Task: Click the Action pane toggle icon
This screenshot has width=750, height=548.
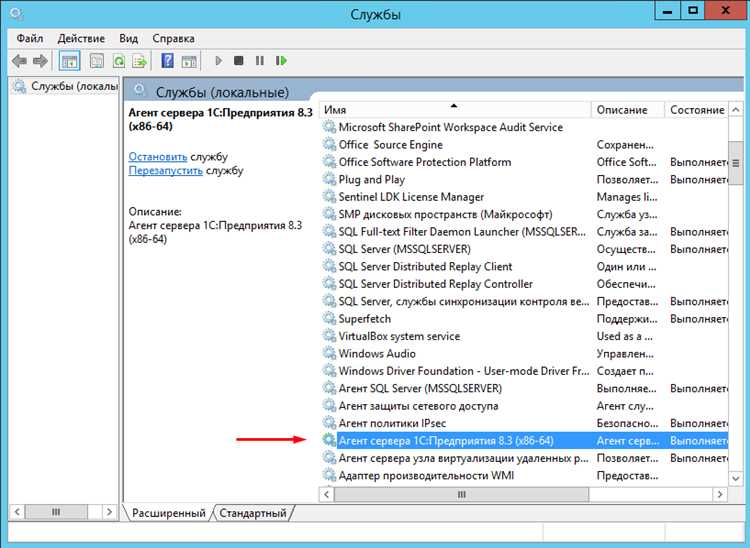Action: click(x=189, y=61)
